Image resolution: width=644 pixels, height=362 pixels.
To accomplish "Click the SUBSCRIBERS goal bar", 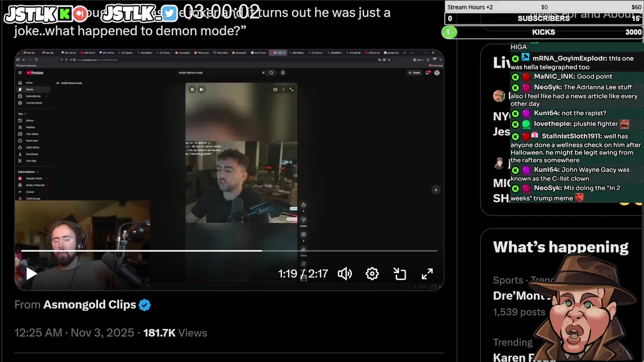I will (544, 19).
